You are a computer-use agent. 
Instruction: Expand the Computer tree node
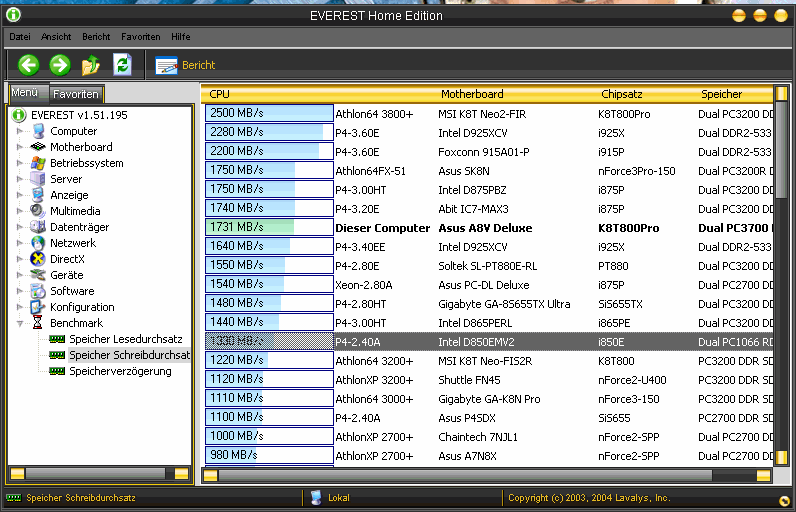point(20,131)
